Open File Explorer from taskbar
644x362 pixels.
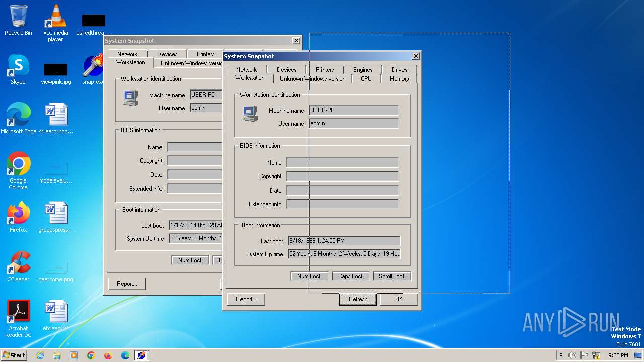point(57,355)
